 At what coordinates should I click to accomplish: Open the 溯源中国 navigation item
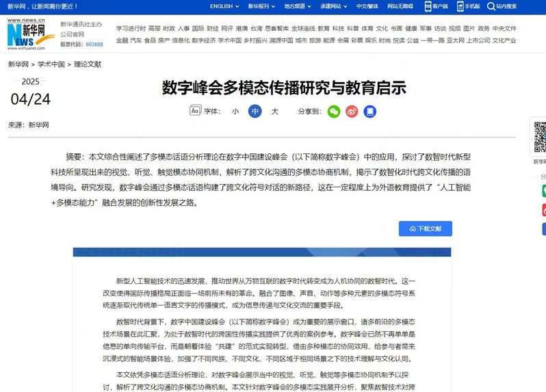click(x=281, y=40)
